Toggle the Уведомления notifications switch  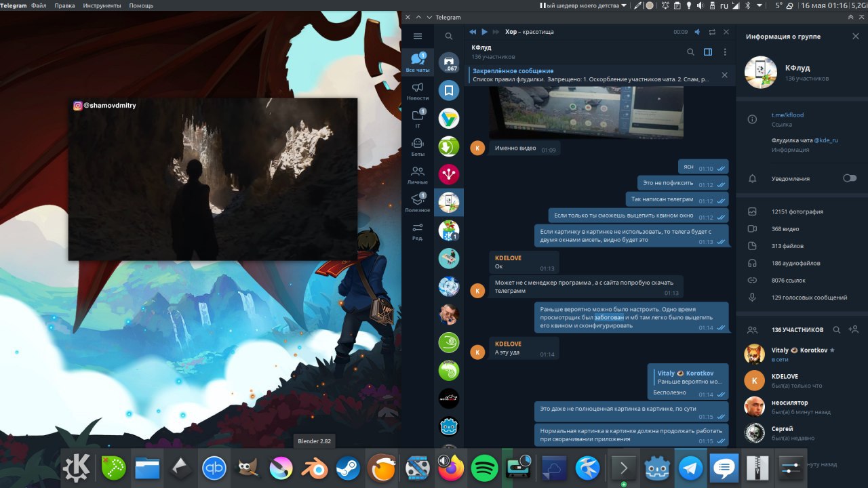coord(849,178)
